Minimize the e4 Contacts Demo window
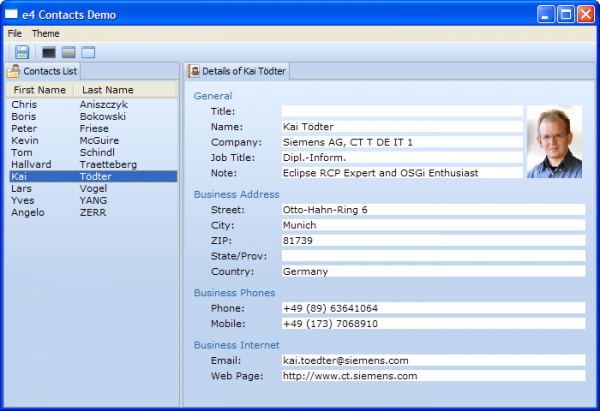Image resolution: width=600 pixels, height=411 pixels. (x=546, y=15)
